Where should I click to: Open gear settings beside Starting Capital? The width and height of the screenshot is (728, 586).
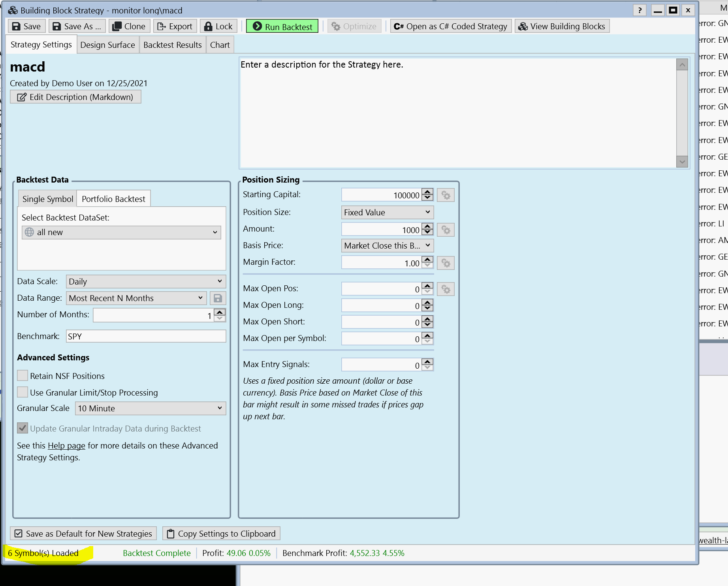tap(446, 195)
